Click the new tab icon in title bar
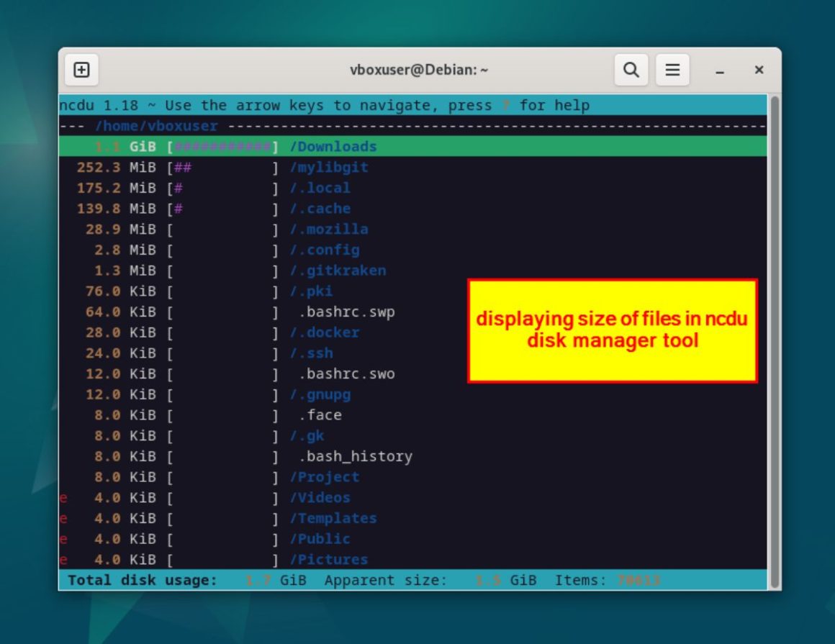 pos(82,70)
